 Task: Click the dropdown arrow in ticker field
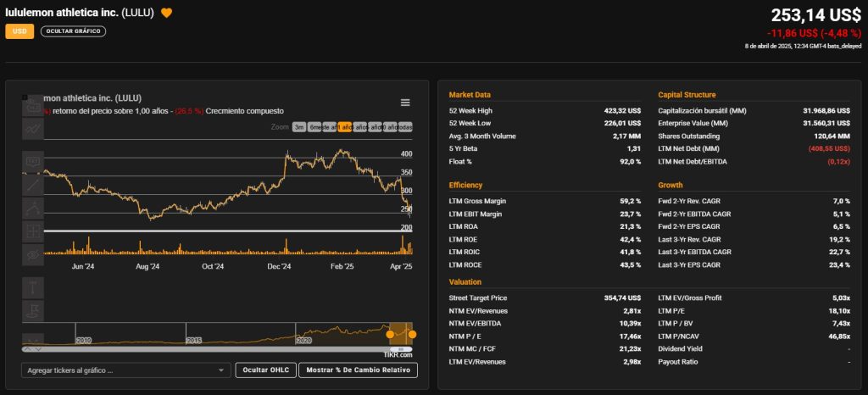[221, 370]
